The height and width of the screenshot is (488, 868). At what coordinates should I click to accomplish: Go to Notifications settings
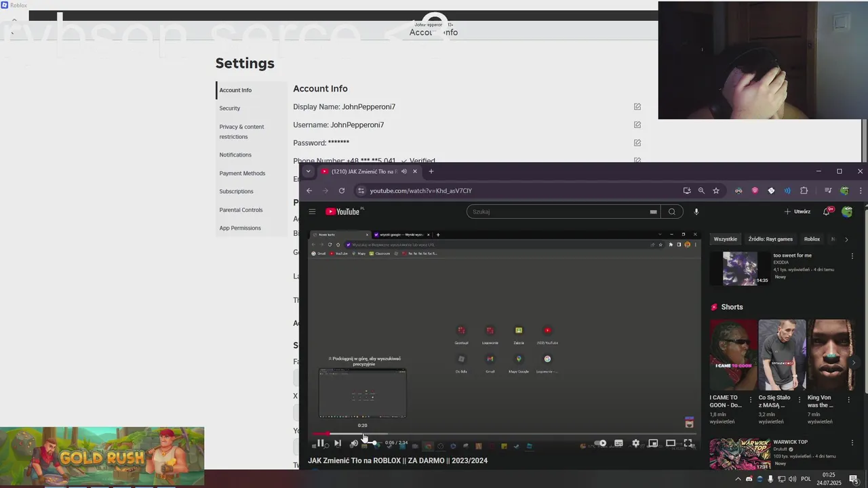coord(235,155)
